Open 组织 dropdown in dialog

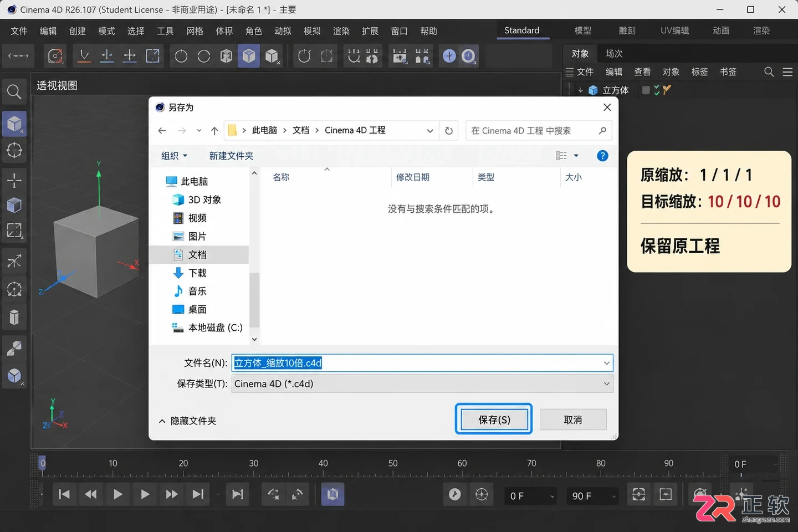[x=174, y=156]
